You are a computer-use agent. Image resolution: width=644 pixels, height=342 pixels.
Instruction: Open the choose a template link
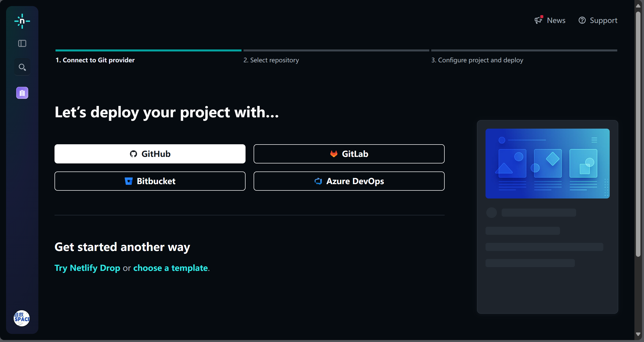click(171, 268)
